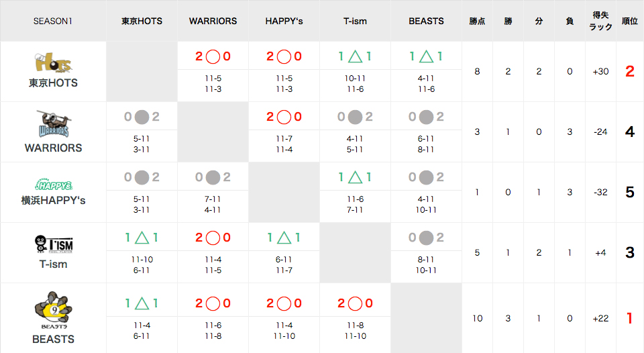The height and width of the screenshot is (353, 644).
Task: Select the 勝点 column header
Action: point(477,21)
